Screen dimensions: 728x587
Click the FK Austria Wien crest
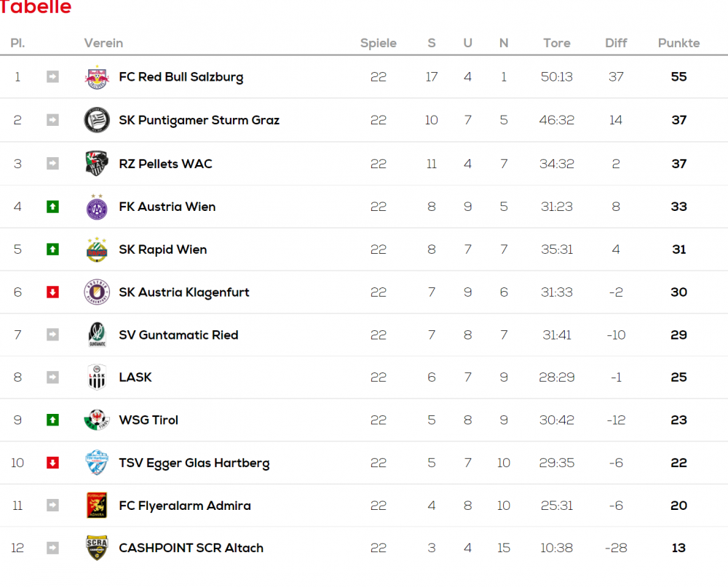(97, 207)
